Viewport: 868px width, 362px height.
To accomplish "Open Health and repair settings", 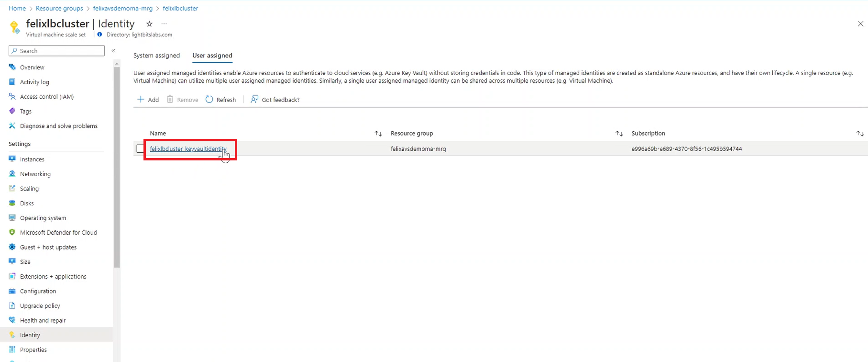I will click(x=43, y=320).
